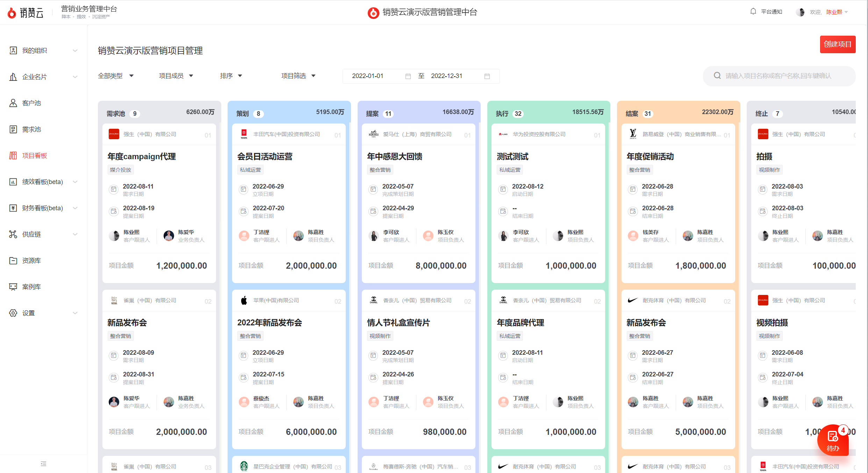Viewport: 868px width, 473px height.
Task: Click the calendar icon in the start date field
Action: 408,76
